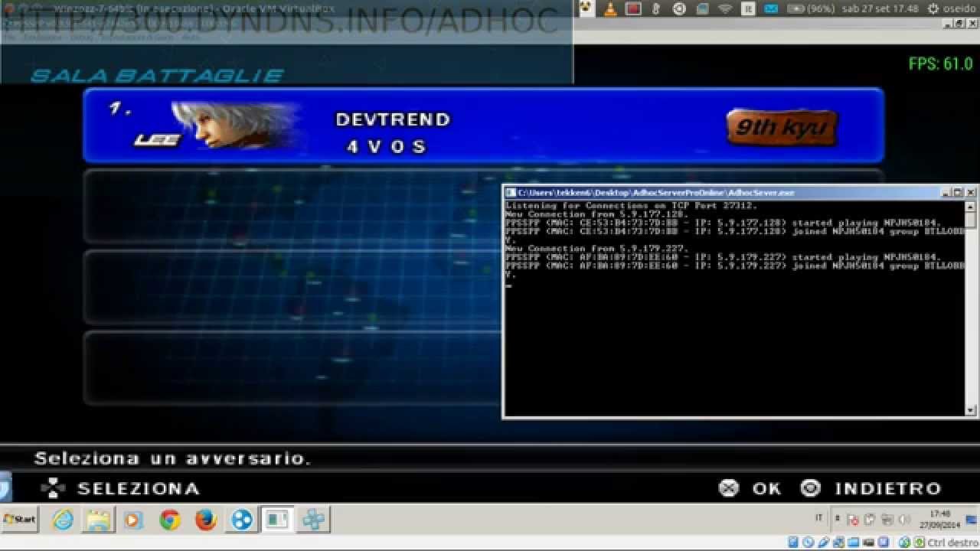Switch to the PPSSPP emulator taskbar icon

[x=312, y=520]
